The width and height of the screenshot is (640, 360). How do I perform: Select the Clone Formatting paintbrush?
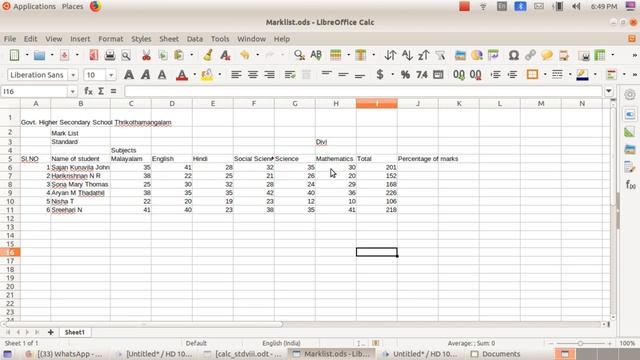[x=208, y=55]
